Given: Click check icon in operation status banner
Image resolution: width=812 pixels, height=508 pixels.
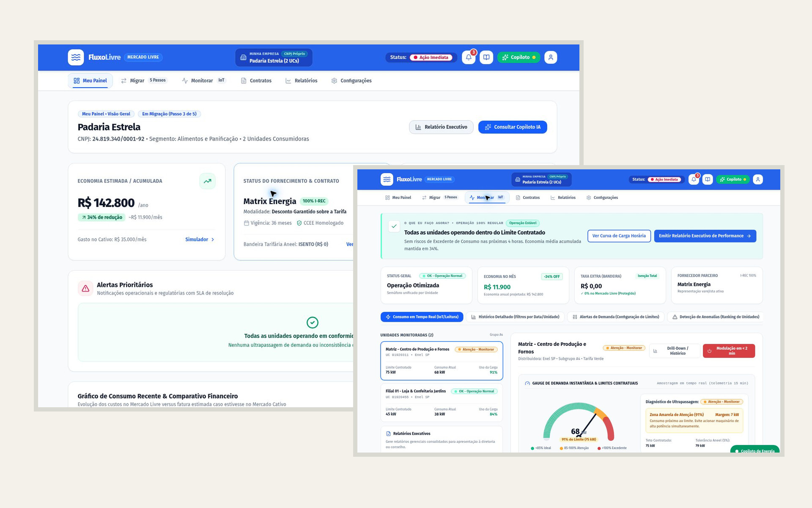Looking at the screenshot, I should coord(394,226).
